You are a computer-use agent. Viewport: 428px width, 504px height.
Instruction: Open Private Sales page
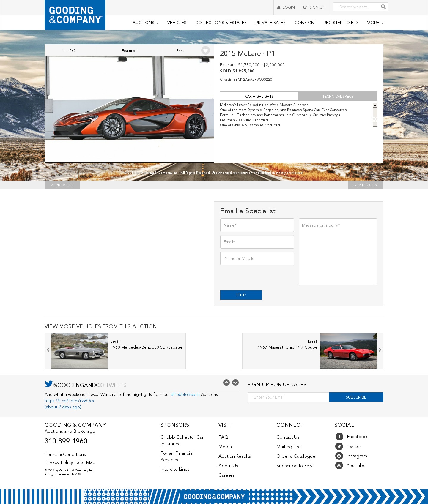[x=270, y=23]
